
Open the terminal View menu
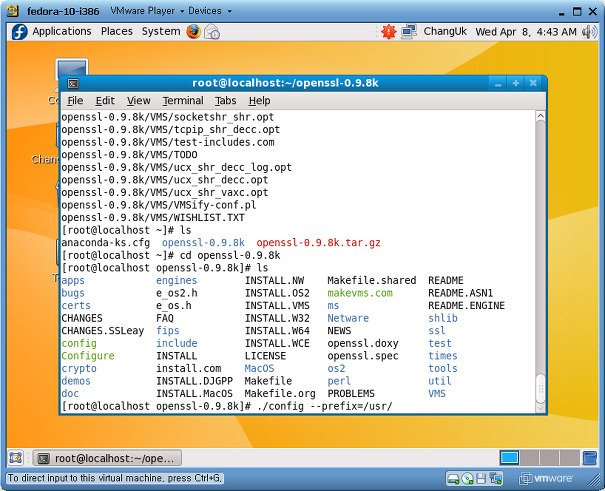[139, 101]
